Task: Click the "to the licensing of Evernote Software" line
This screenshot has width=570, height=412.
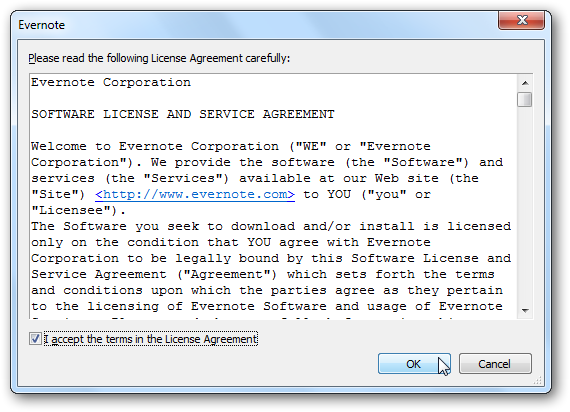Action: [x=267, y=306]
